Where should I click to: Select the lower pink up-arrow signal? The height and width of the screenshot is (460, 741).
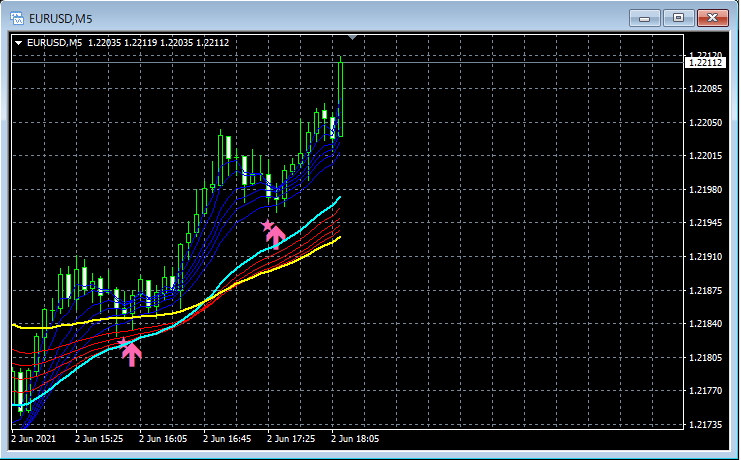pyautogui.click(x=132, y=355)
